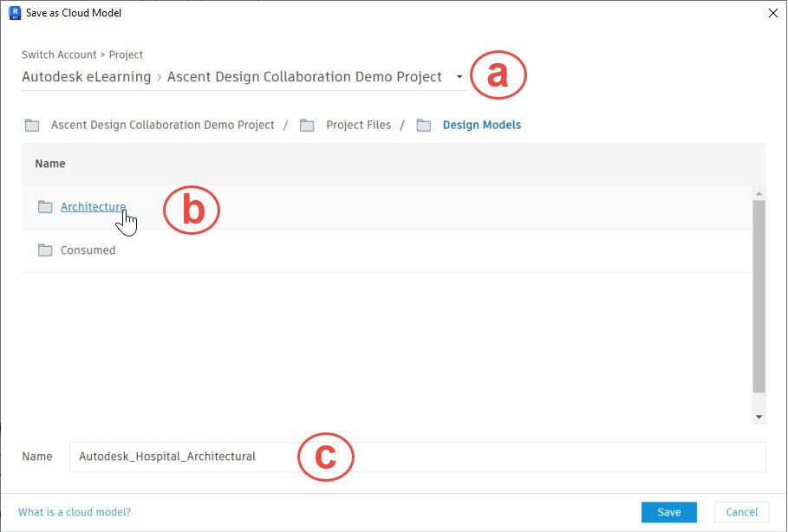Click the Name column header

(50, 164)
